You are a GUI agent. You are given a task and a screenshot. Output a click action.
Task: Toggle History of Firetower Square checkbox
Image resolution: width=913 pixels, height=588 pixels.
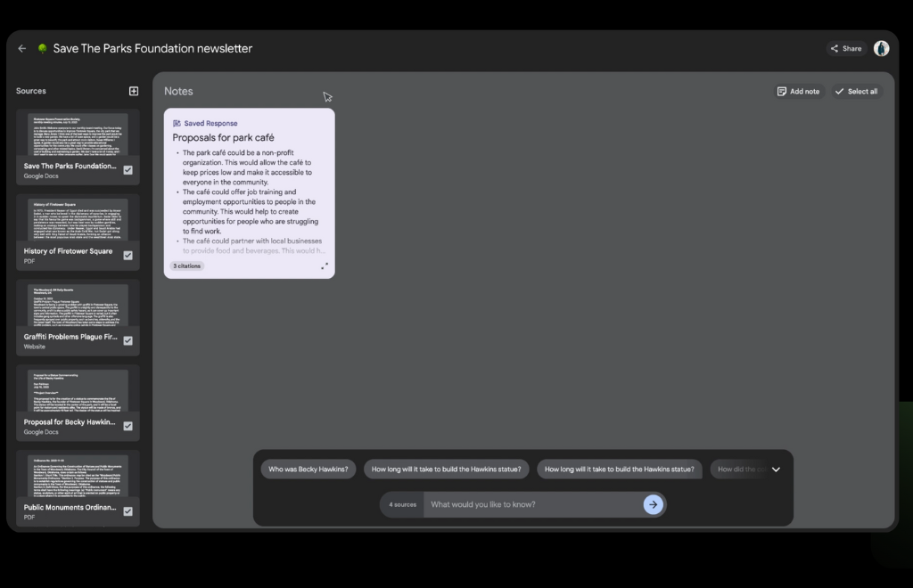tap(127, 256)
